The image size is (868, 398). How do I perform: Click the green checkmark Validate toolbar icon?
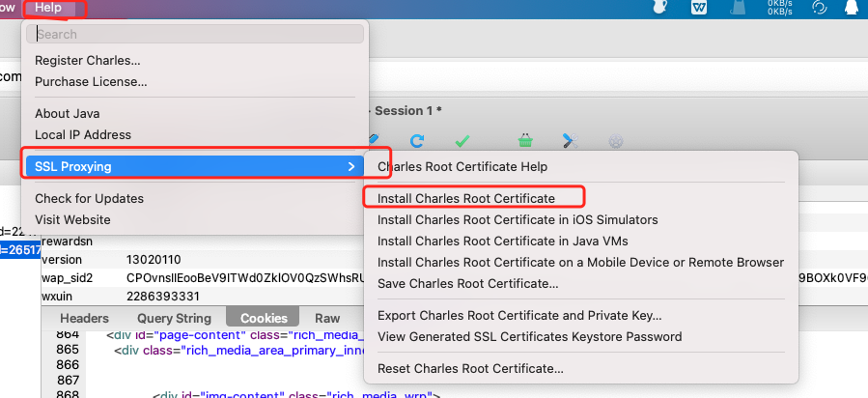[x=462, y=141]
